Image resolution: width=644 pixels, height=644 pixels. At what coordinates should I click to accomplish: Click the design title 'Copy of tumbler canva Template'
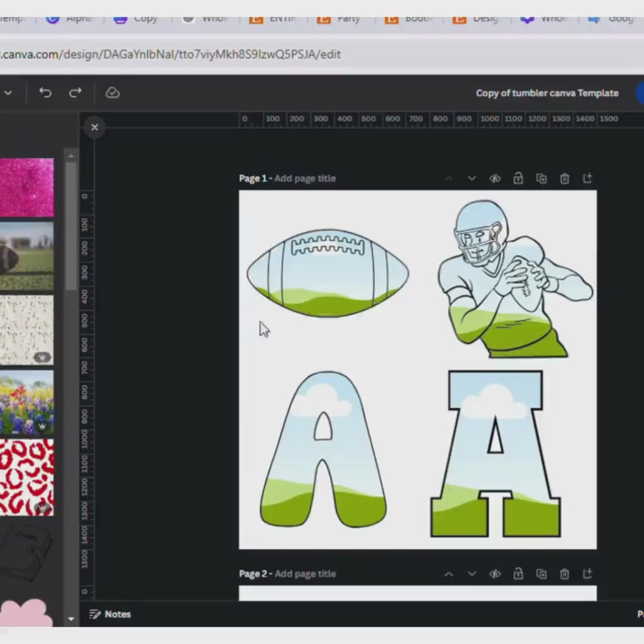pyautogui.click(x=547, y=93)
